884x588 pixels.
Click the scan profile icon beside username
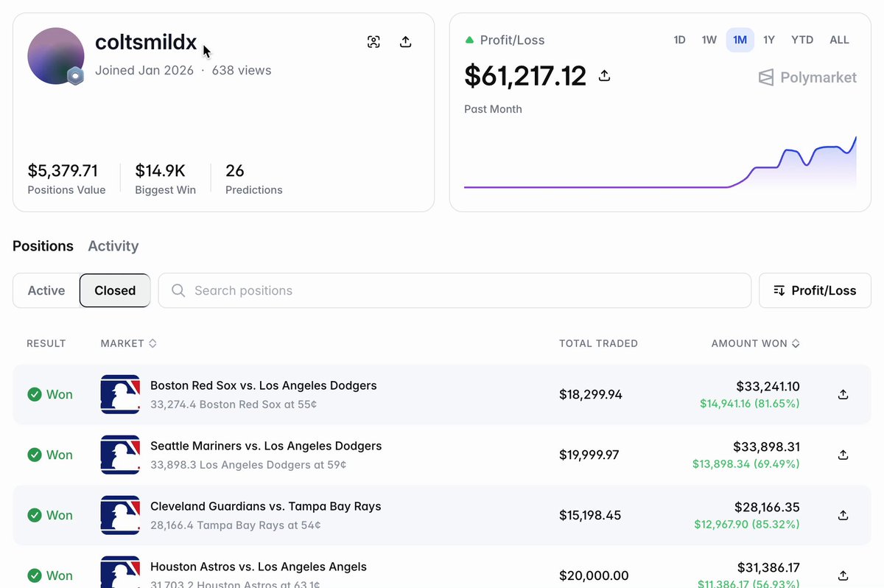pyautogui.click(x=373, y=42)
